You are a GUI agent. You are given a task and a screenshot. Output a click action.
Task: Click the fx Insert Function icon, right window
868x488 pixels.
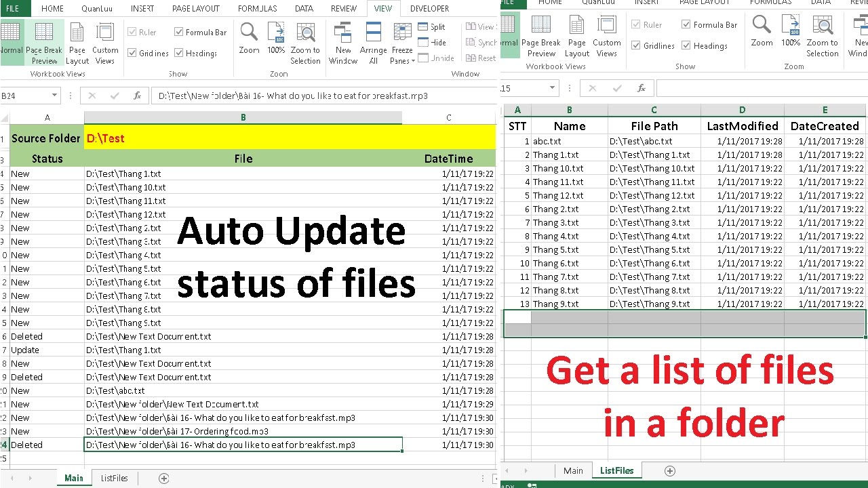click(x=642, y=88)
